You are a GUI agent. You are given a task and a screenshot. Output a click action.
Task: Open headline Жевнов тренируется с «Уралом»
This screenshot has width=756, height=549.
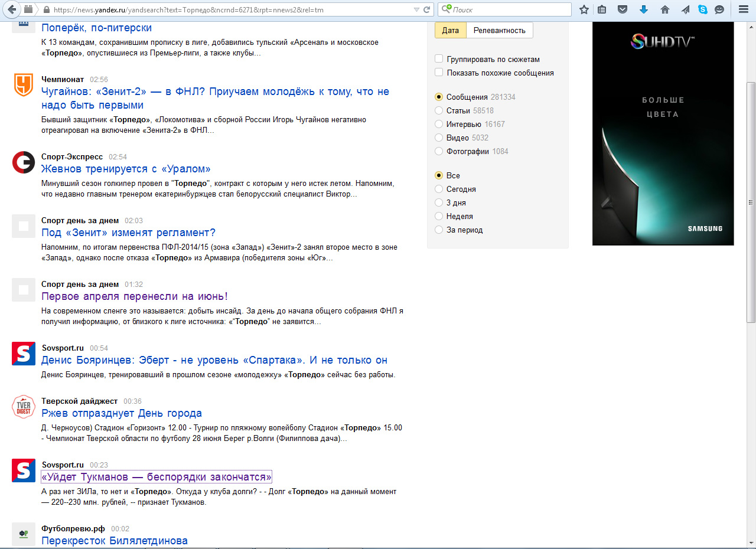click(126, 169)
